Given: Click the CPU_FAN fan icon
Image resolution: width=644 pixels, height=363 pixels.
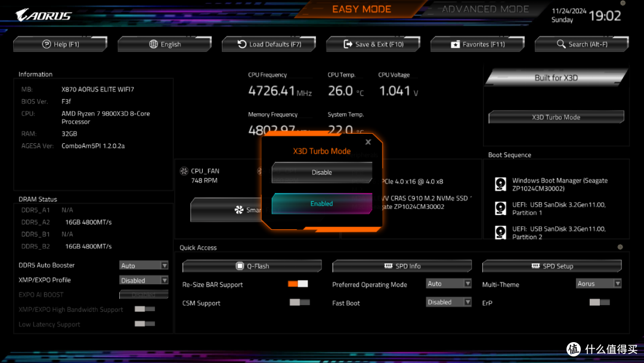Looking at the screenshot, I should click(184, 171).
